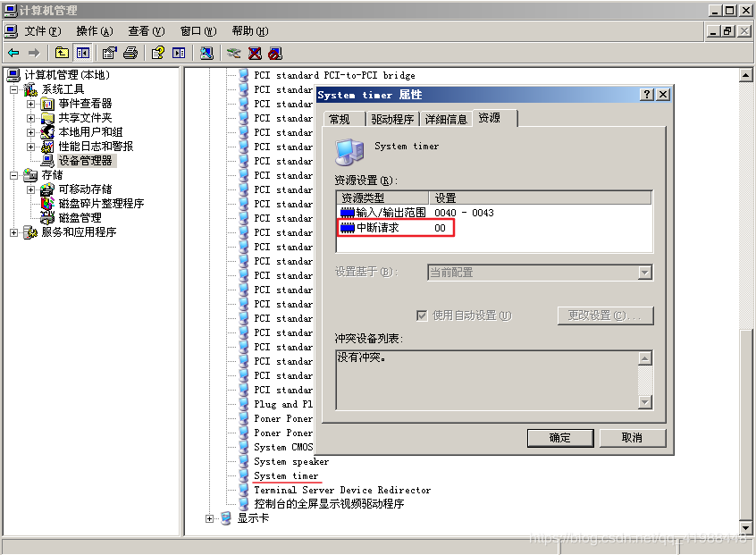756x555 pixels.
Task: Click the device list scrollbar down arrow
Action: pos(746,528)
